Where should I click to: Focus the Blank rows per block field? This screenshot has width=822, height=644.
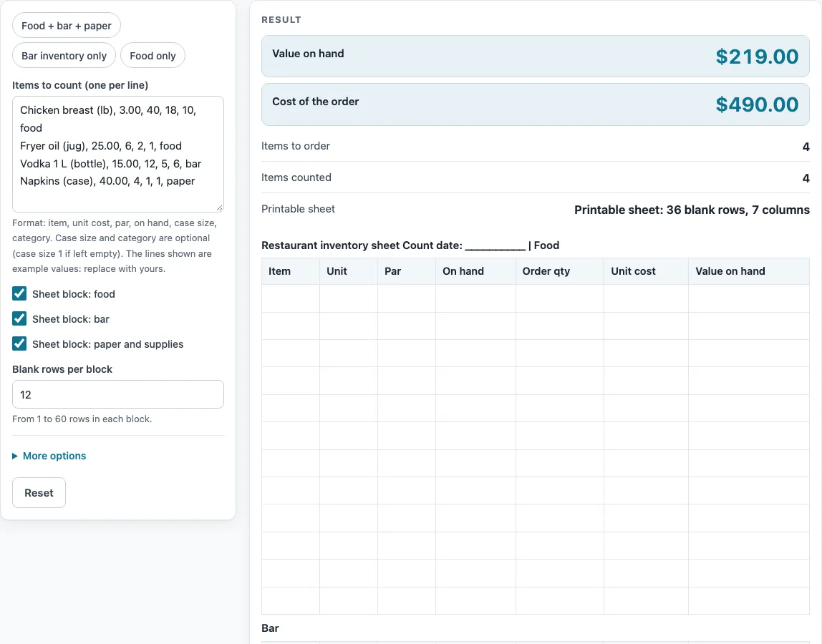[118, 394]
